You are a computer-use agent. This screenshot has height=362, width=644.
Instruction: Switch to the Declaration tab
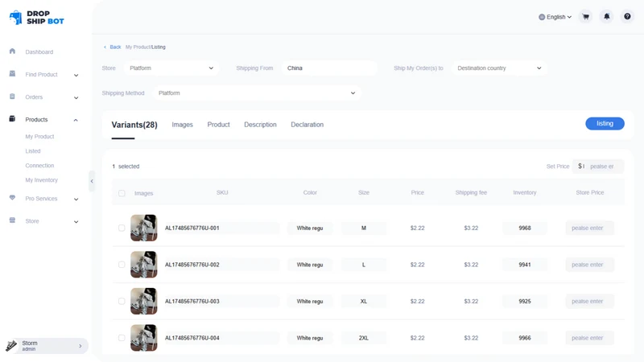[x=308, y=125]
